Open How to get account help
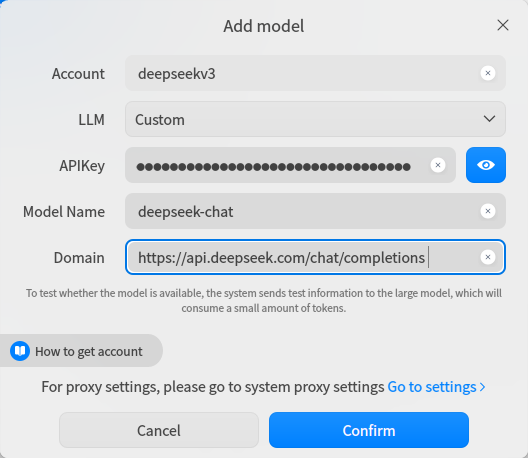Image resolution: width=528 pixels, height=458 pixels. tap(81, 351)
